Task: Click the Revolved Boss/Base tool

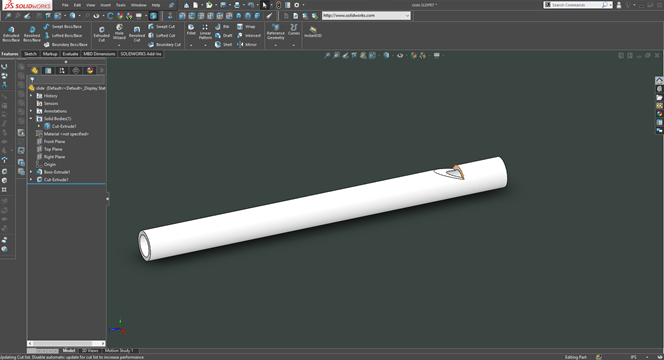Action: coord(32,33)
